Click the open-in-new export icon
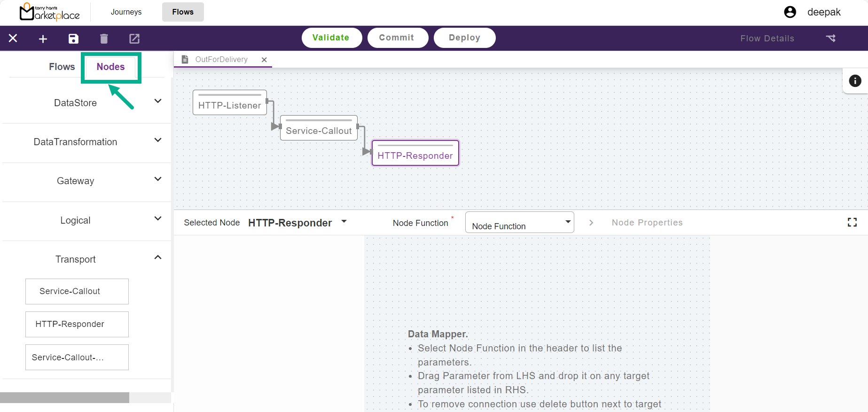Viewport: 868px width, 412px height. point(134,39)
